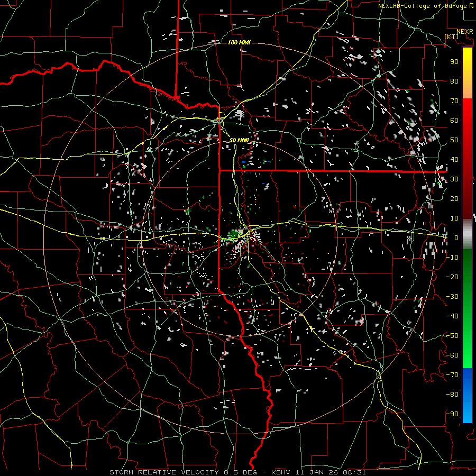476x476 pixels.
Task: Click the 10 value on velocity scale
Action: (x=454, y=218)
